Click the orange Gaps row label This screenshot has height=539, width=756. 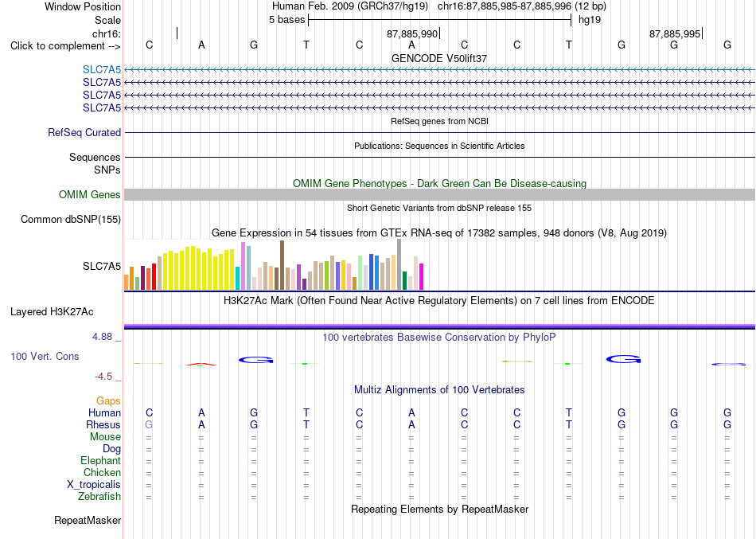tap(108, 401)
